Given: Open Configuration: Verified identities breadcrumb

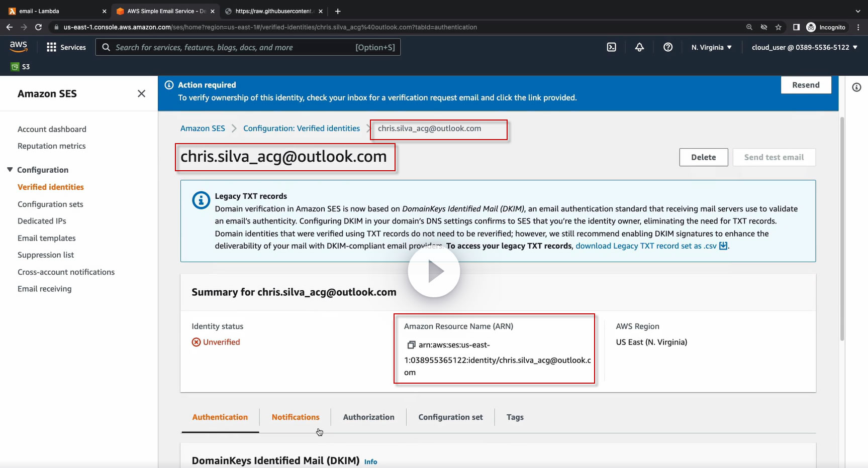Looking at the screenshot, I should (302, 129).
